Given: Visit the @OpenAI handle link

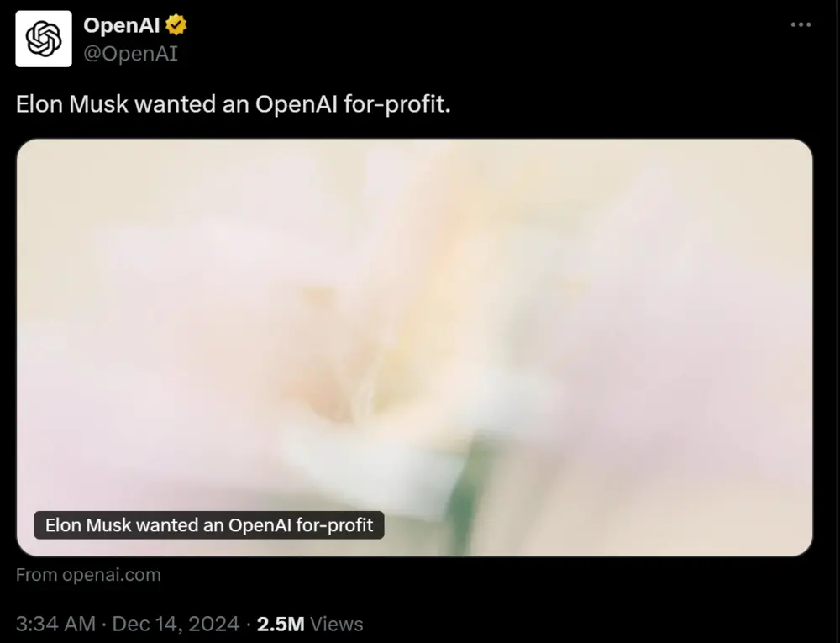Looking at the screenshot, I should coord(131,54).
